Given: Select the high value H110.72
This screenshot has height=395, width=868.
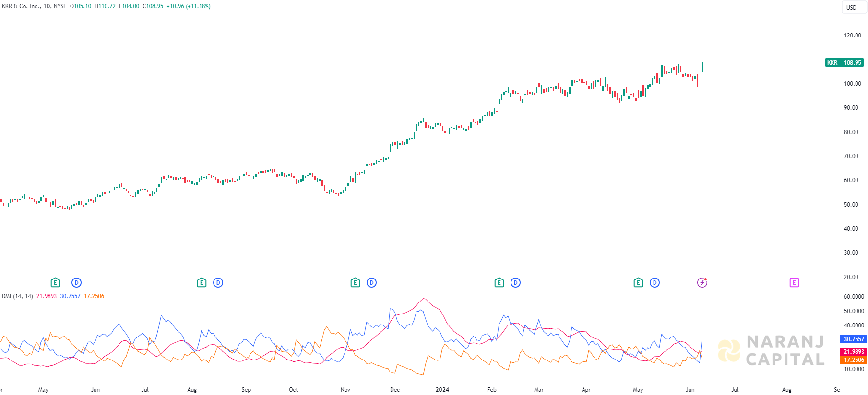Looking at the screenshot, I should (105, 6).
